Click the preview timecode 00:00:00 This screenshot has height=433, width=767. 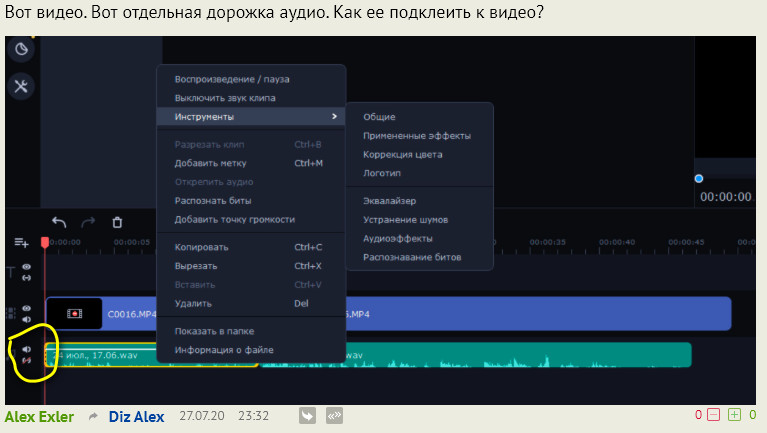(x=725, y=197)
